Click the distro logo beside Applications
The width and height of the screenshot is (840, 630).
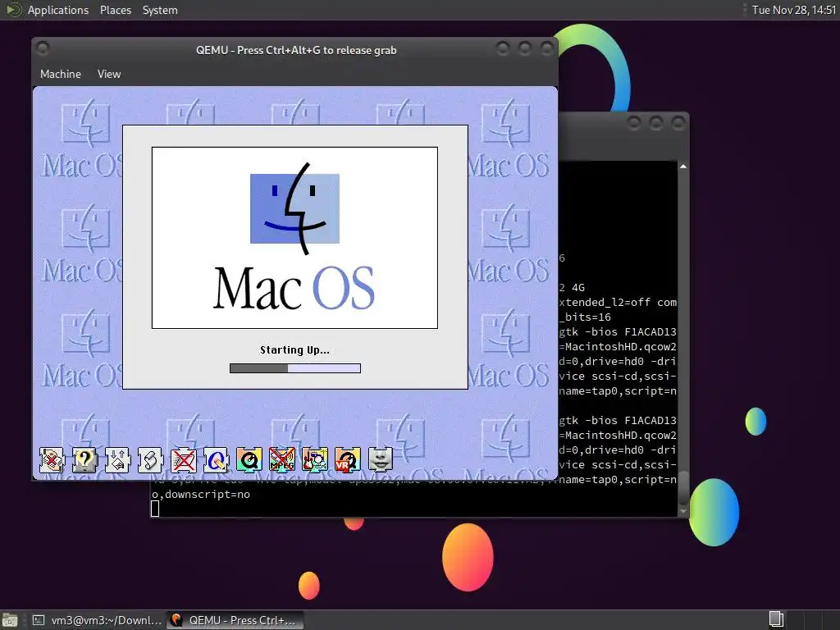[x=13, y=10]
